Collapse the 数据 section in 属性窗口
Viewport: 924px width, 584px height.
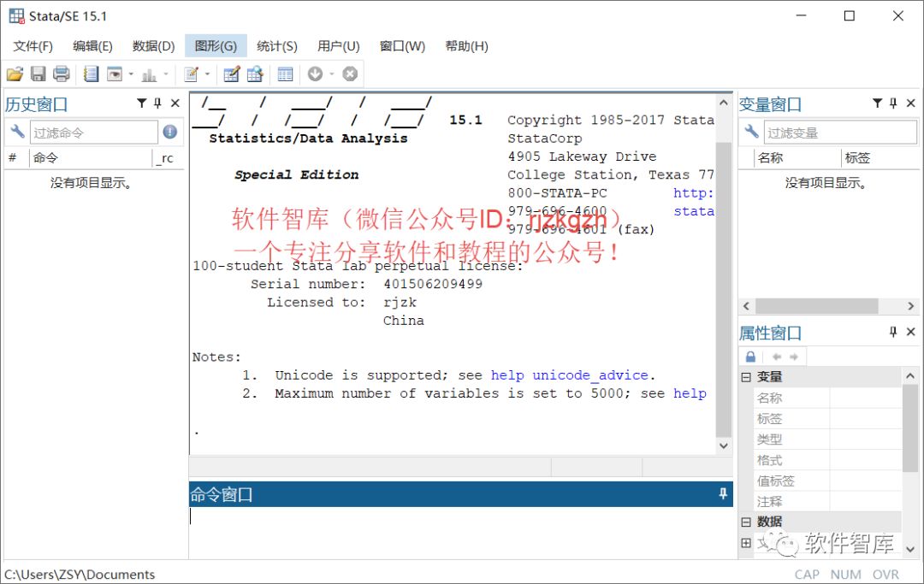(x=746, y=522)
